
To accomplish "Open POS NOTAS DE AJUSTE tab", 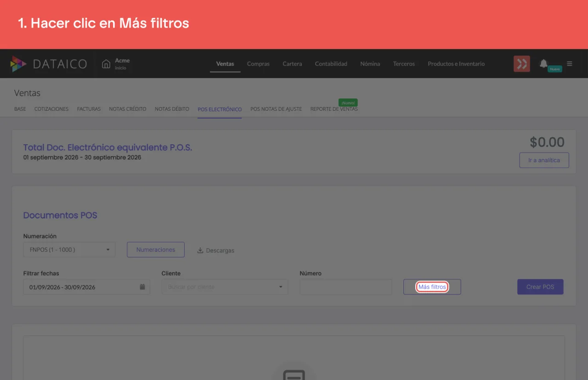I will pyautogui.click(x=276, y=109).
